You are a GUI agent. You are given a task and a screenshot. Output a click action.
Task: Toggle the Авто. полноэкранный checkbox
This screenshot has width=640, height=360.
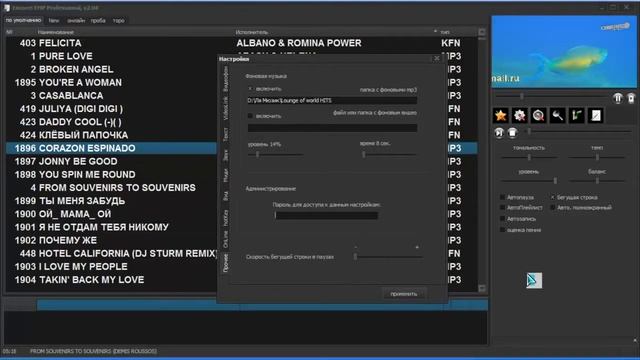(553, 208)
